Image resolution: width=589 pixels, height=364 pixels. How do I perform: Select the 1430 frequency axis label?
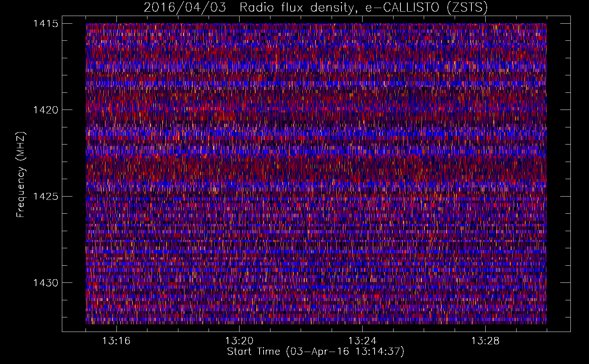point(46,283)
